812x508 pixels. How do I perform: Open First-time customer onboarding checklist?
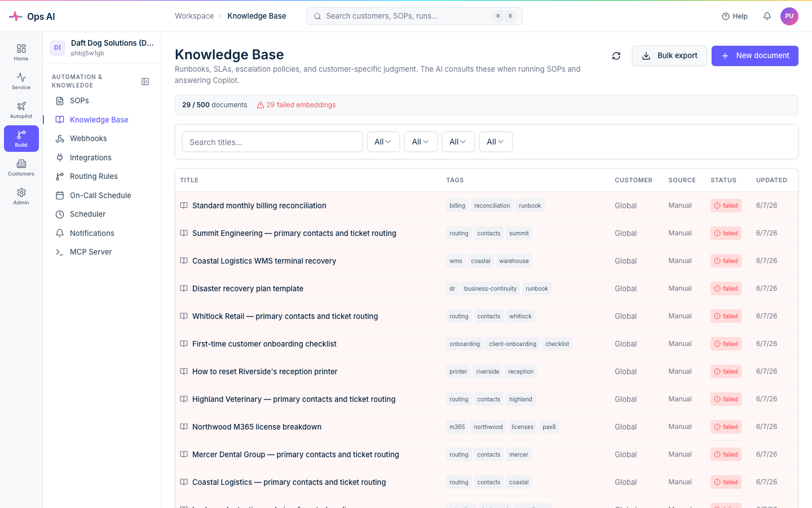(x=264, y=344)
